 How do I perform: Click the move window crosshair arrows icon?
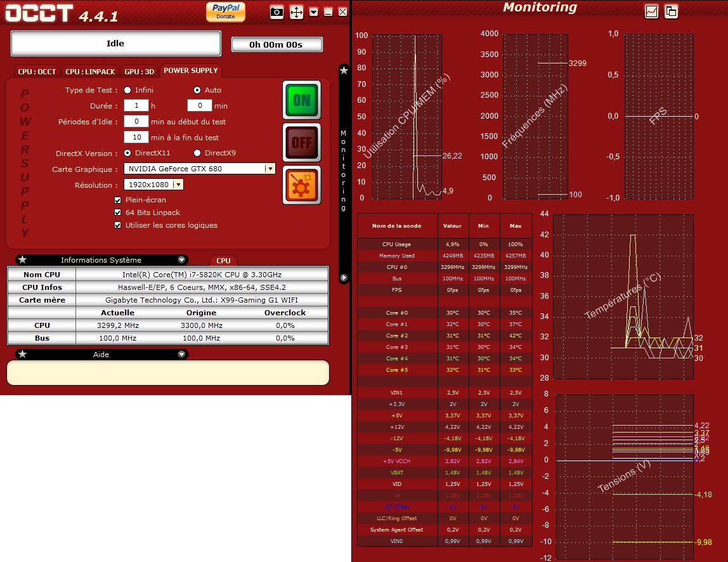tap(296, 12)
